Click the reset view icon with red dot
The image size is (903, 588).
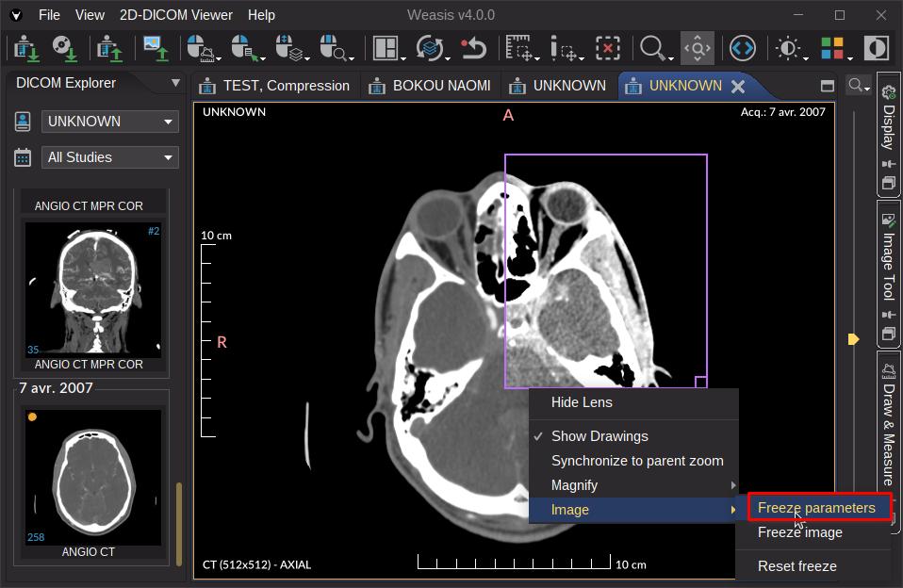click(x=473, y=48)
